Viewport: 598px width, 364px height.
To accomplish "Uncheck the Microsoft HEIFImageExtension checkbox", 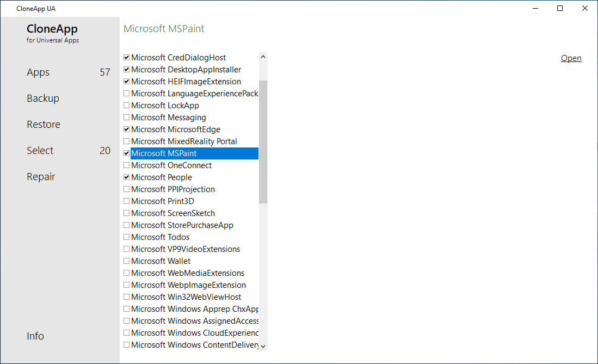I will coord(127,81).
